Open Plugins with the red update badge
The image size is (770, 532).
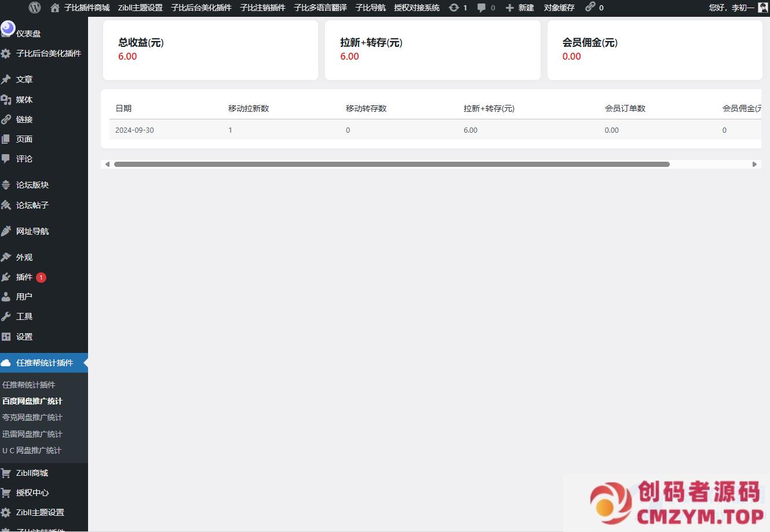(24, 277)
